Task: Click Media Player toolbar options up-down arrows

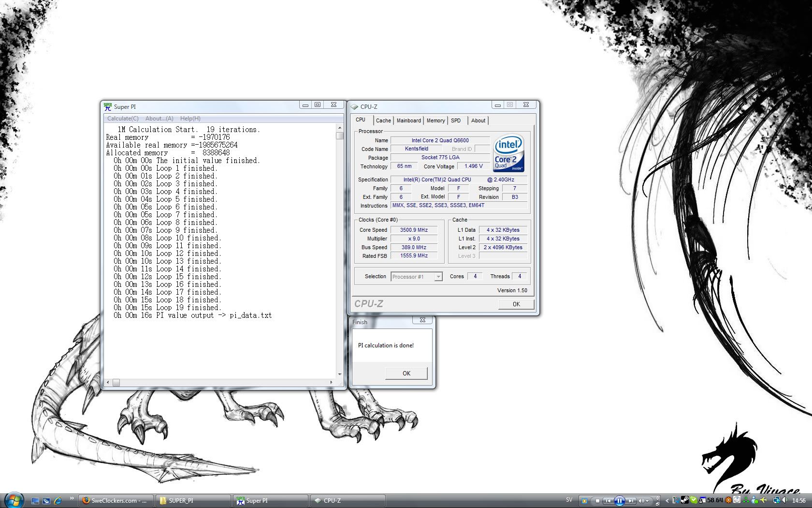Action: point(657,498)
